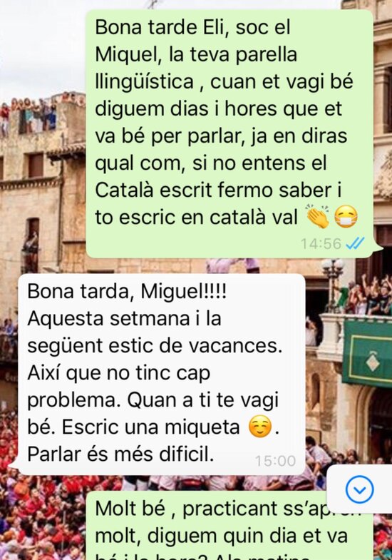Select the 15:00 timestamp
Image resolution: width=392 pixels, height=560 pixels.
[x=275, y=461]
